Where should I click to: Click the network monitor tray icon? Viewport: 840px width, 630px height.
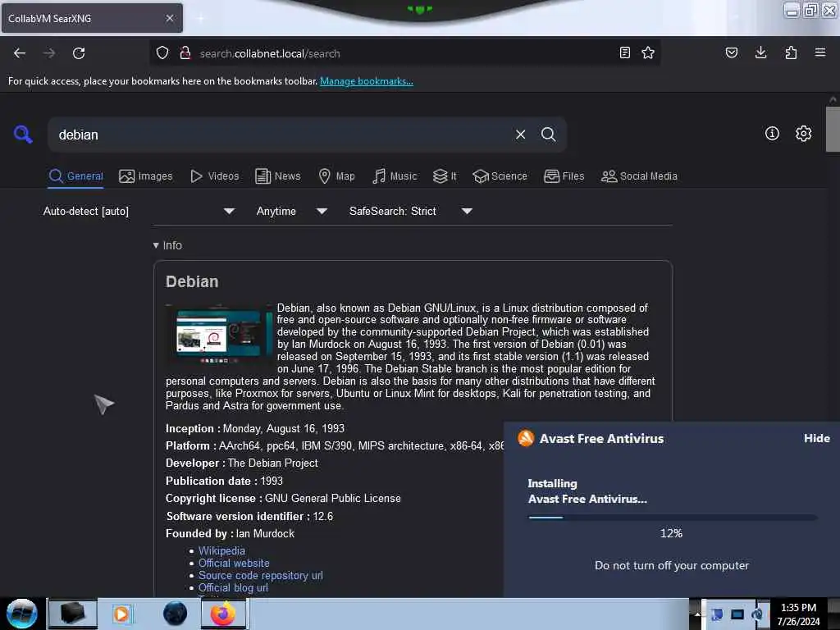point(737,614)
